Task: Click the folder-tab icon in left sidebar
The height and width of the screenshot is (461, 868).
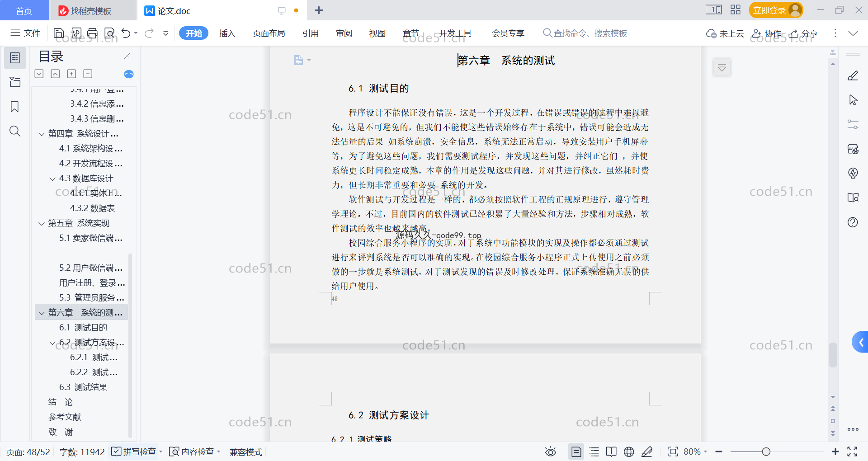Action: [x=15, y=82]
